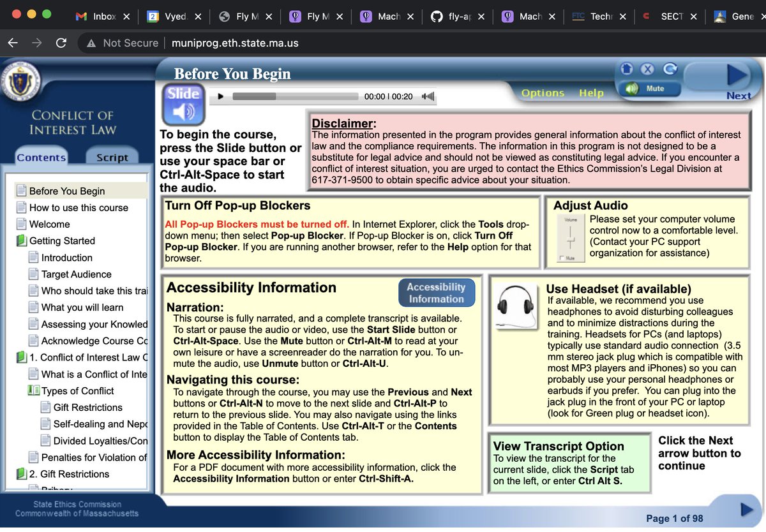Switch to the Script tab

(112, 158)
